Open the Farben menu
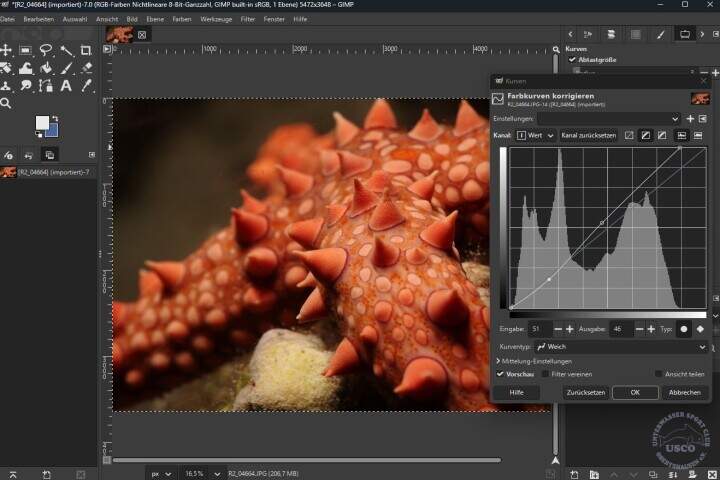Viewport: 720px width, 480px height. [181, 19]
